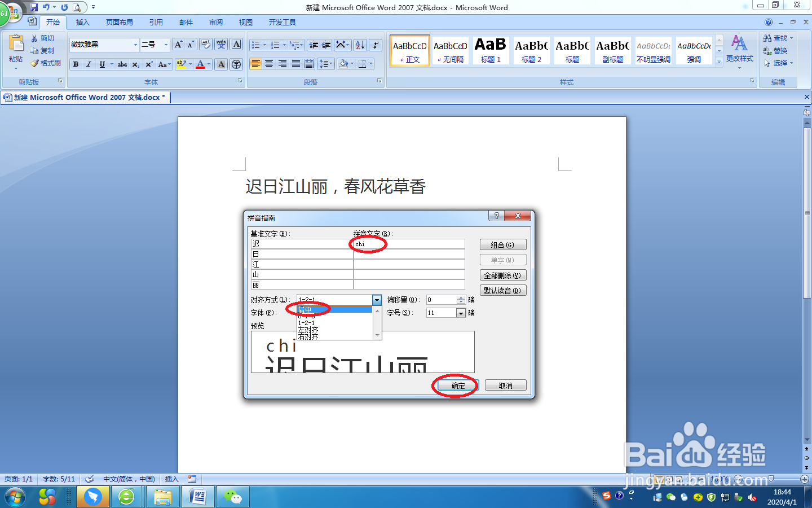Open the alignment (对齐方式) dropdown arrow in dialog

point(377,300)
